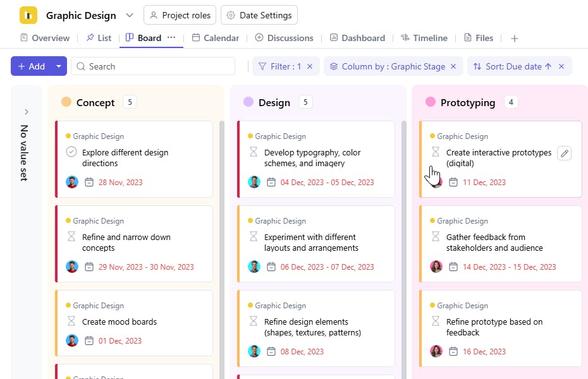The width and height of the screenshot is (588, 379).
Task: Expand the 'No value set' column
Action: coord(26,112)
